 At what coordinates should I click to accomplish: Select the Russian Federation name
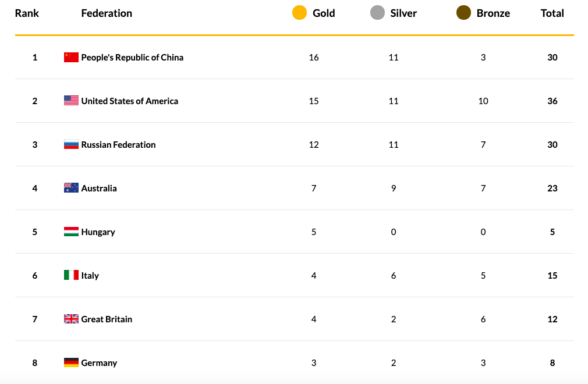118,144
